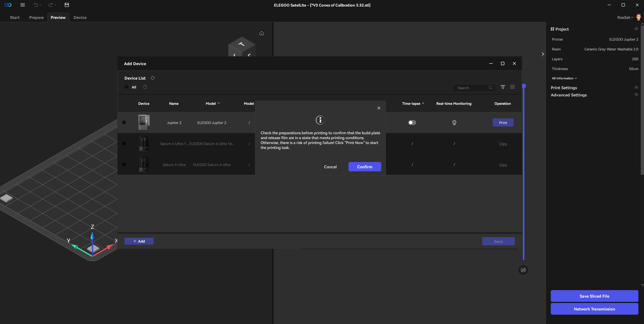The width and height of the screenshot is (644, 324).
Task: Open the ResSet account dropdown
Action: [625, 18]
